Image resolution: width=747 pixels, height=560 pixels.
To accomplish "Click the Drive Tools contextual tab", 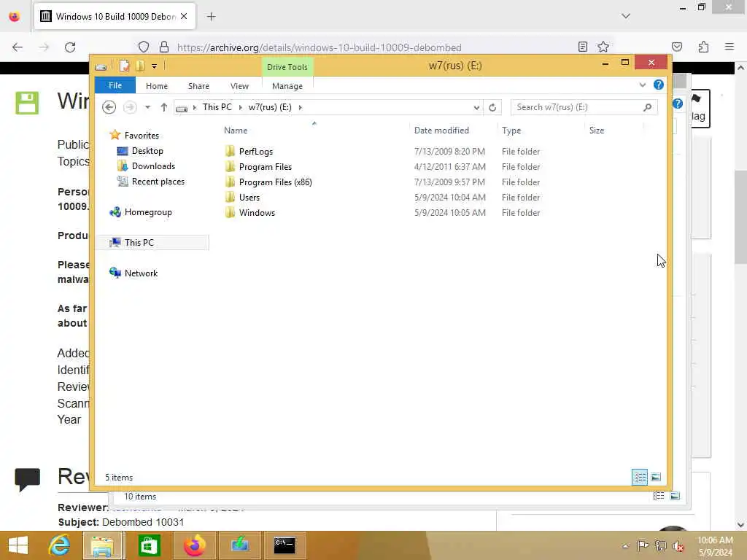I will tap(287, 67).
